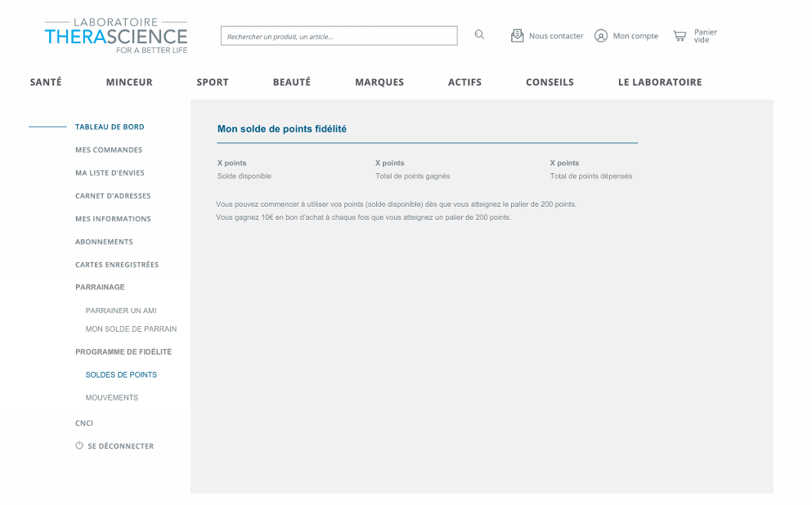812x505 pixels.
Task: Expand Programme de fidélité section
Action: point(123,352)
